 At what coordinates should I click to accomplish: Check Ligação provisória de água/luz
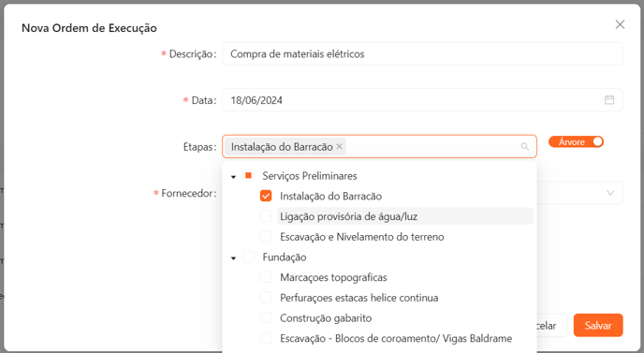[266, 216]
